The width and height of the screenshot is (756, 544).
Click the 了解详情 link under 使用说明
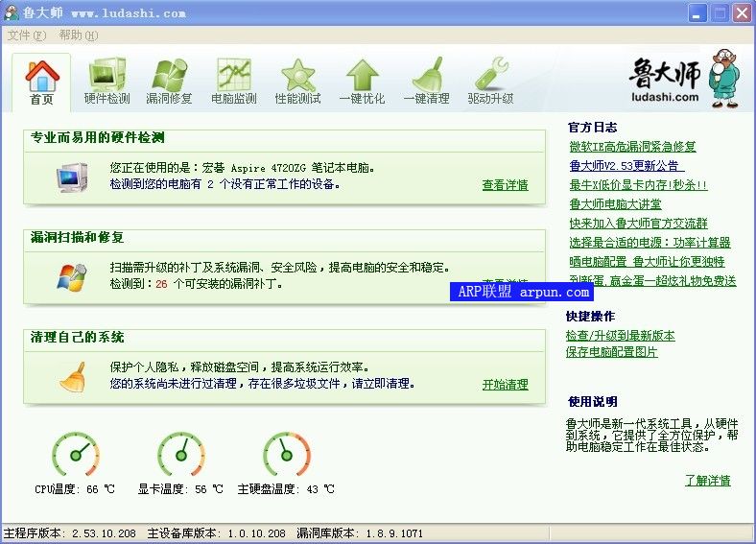click(707, 481)
